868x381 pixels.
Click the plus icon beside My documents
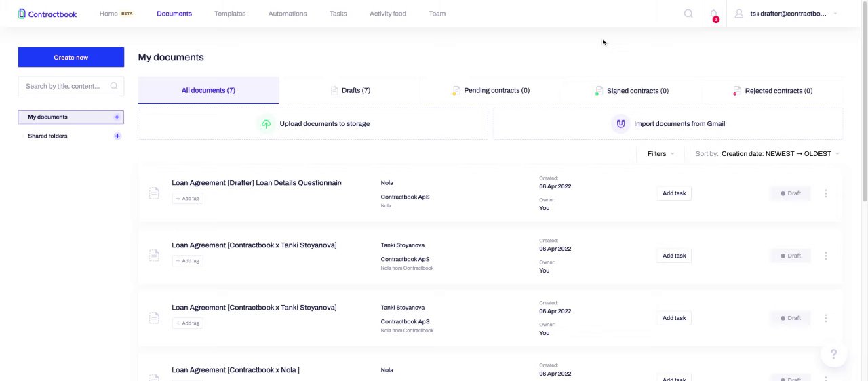pos(117,117)
